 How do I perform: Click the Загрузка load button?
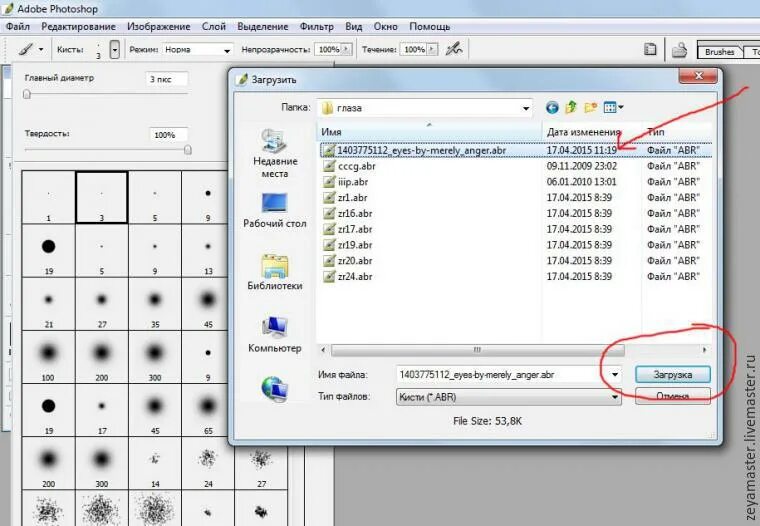pyautogui.click(x=673, y=375)
